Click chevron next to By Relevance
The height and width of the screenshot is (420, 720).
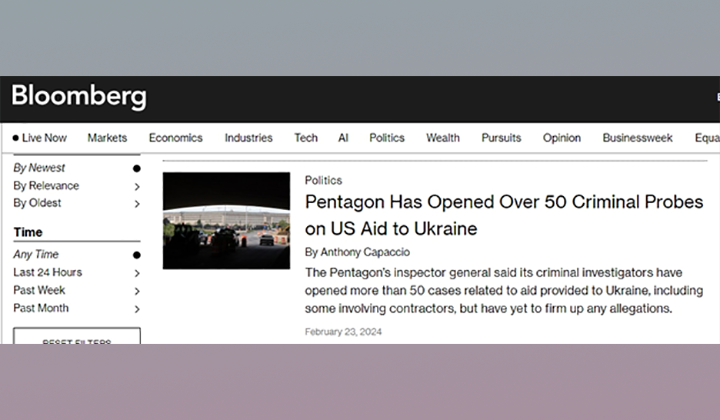click(137, 186)
